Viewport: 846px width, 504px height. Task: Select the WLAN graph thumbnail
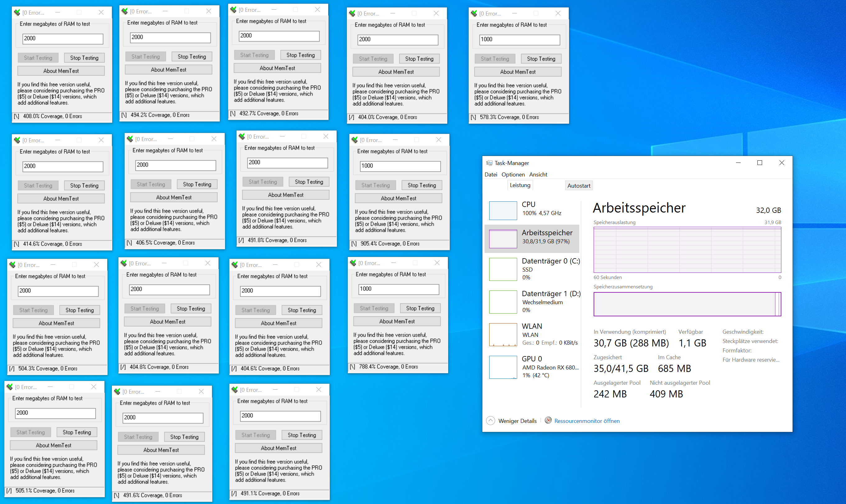[x=503, y=335]
